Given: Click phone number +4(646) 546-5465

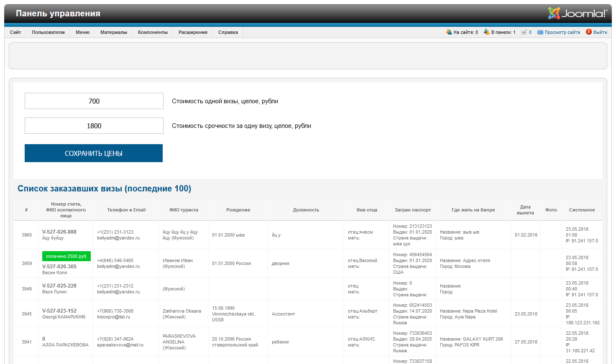Looking at the screenshot, I should pos(115,260).
